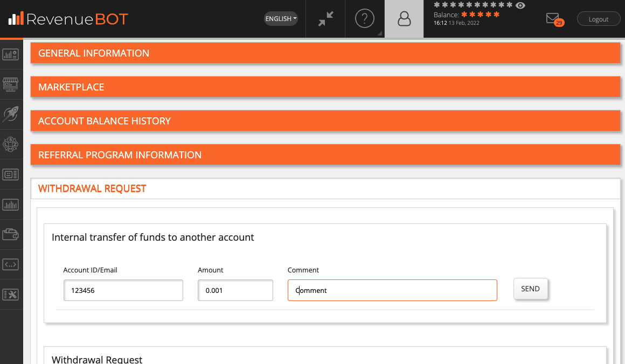Focus the Account ID/Email input field
Screen dimensions: 625x364
[123, 290]
